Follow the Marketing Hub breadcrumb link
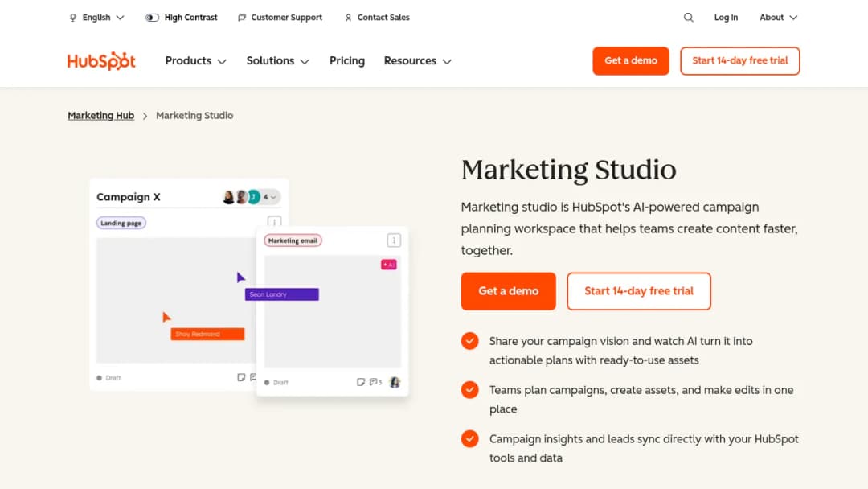The width and height of the screenshot is (868, 489). tap(100, 115)
